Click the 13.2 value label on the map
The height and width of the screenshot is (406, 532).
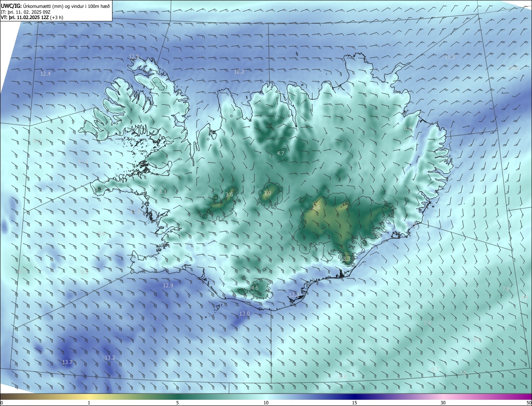(x=110, y=358)
